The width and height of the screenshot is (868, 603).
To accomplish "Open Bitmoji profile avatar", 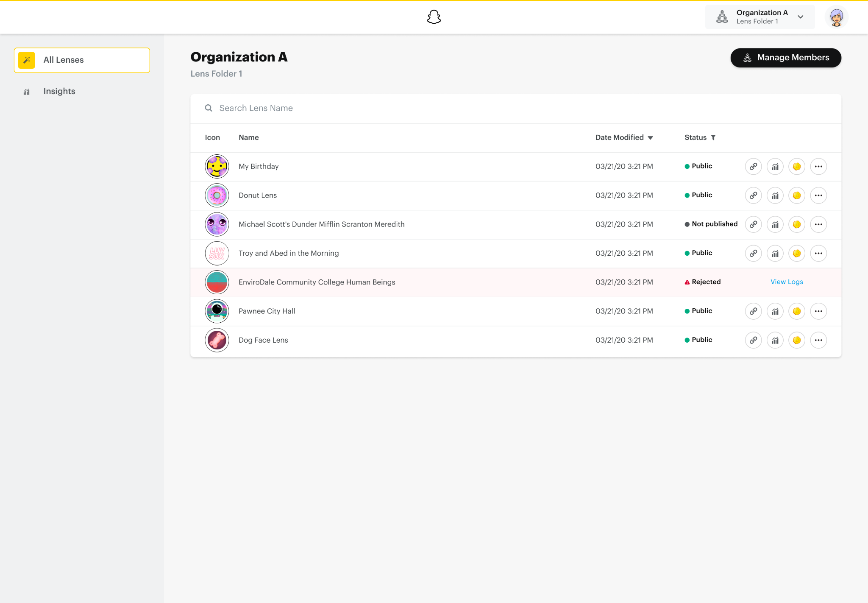I will pos(836,17).
